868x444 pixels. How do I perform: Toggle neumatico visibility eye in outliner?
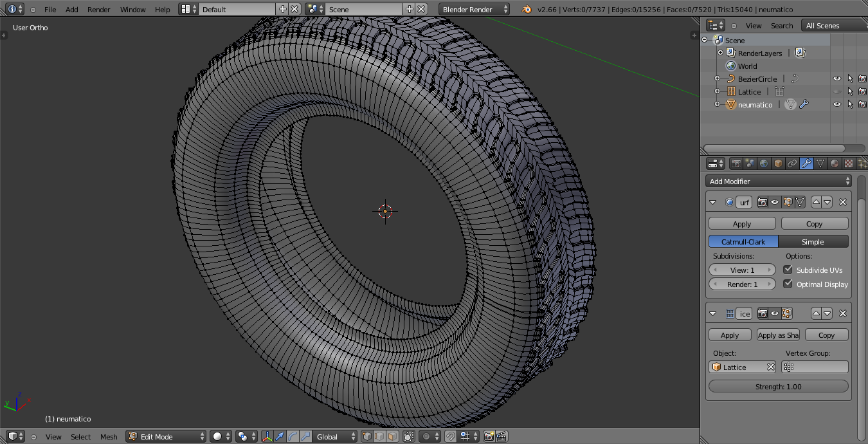click(837, 104)
